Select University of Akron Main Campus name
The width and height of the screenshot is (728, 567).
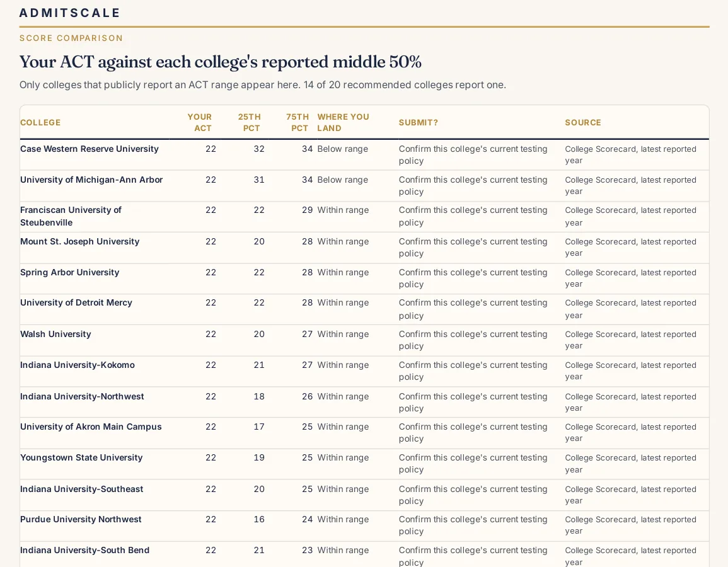pyautogui.click(x=91, y=427)
